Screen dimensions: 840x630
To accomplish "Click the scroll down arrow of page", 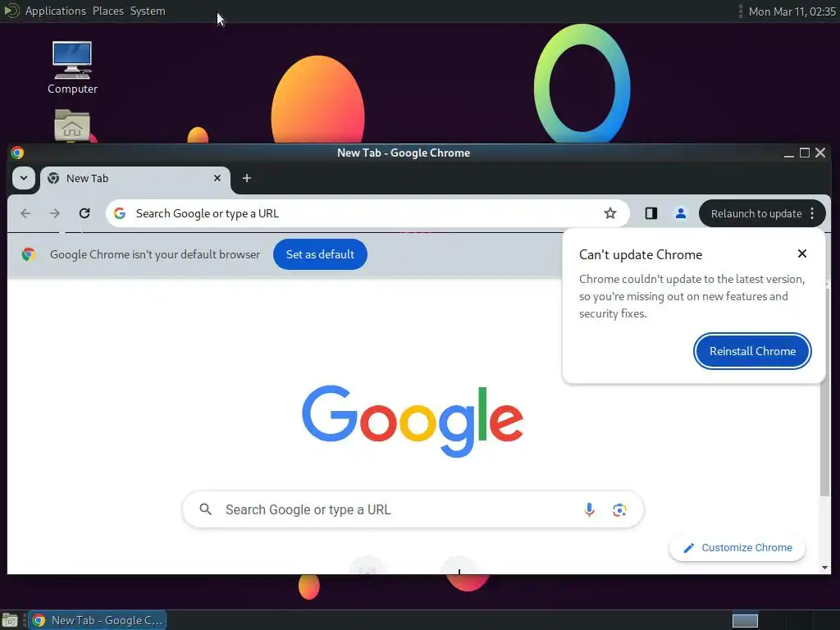I will click(824, 568).
